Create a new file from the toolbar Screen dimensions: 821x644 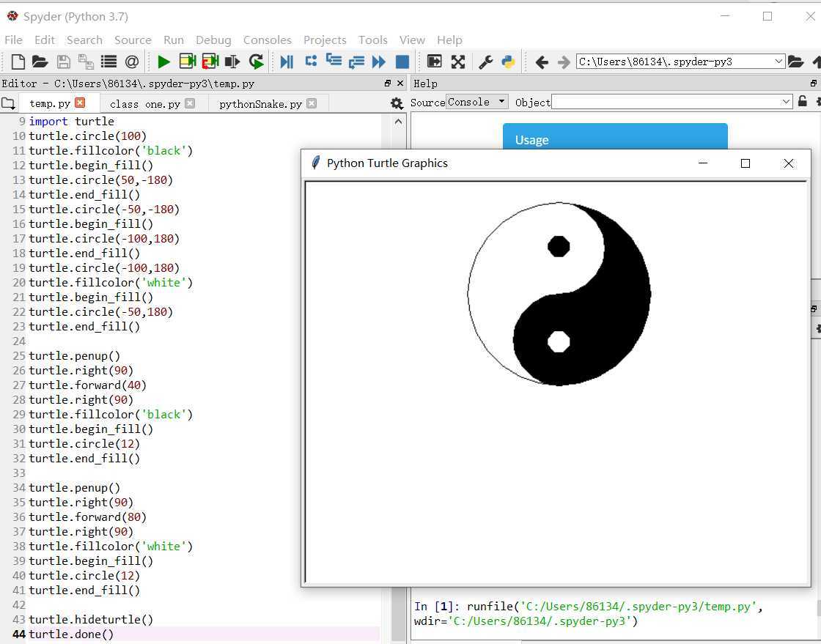coord(18,62)
